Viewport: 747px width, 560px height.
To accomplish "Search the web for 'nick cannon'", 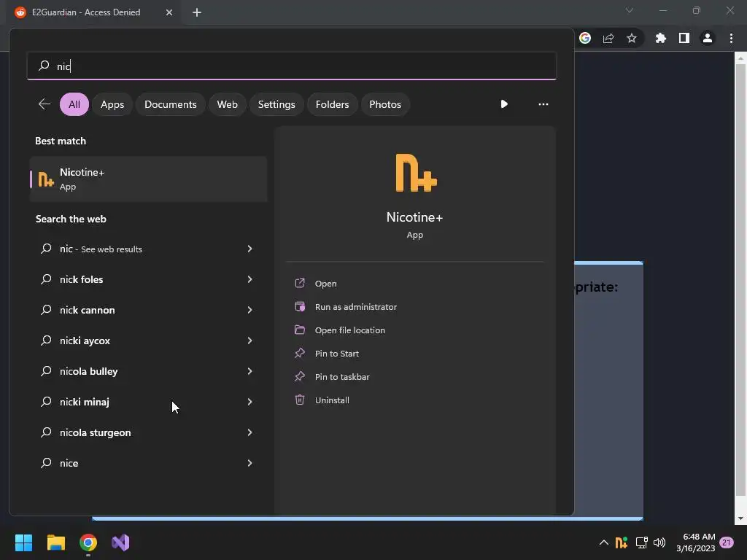I will tap(148, 310).
